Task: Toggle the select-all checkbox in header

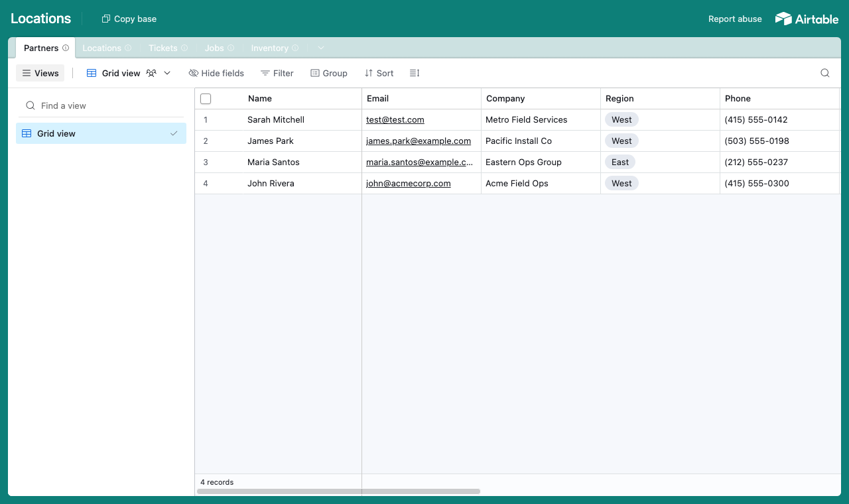Action: (206, 99)
